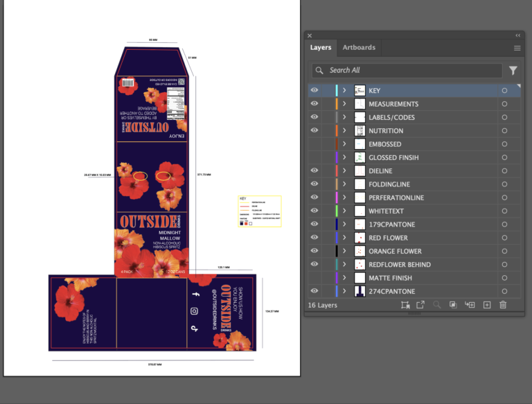532x404 pixels.
Task: Select the REDFLOWER BEHIND layer name
Action: click(400, 265)
